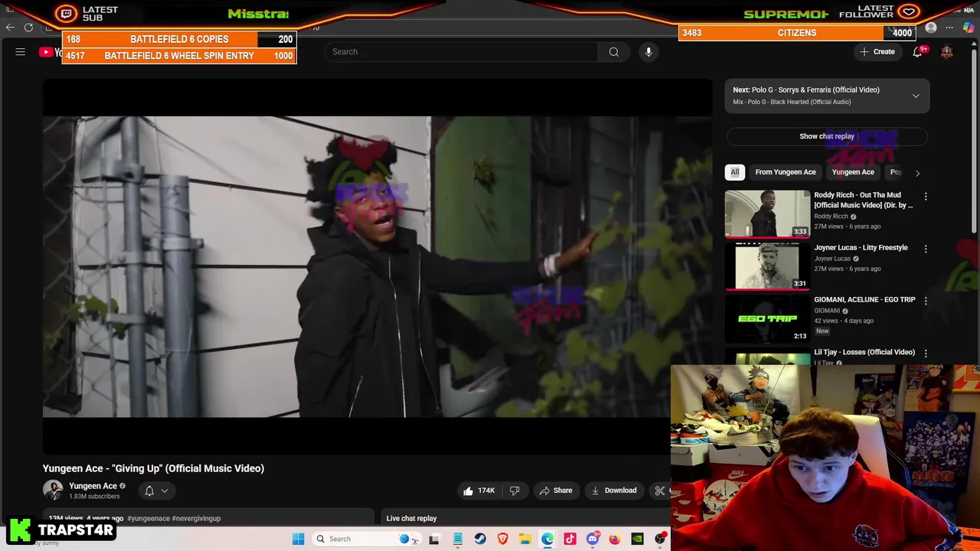Open the YouTube account avatar menu
The image size is (980, 551).
point(947,52)
